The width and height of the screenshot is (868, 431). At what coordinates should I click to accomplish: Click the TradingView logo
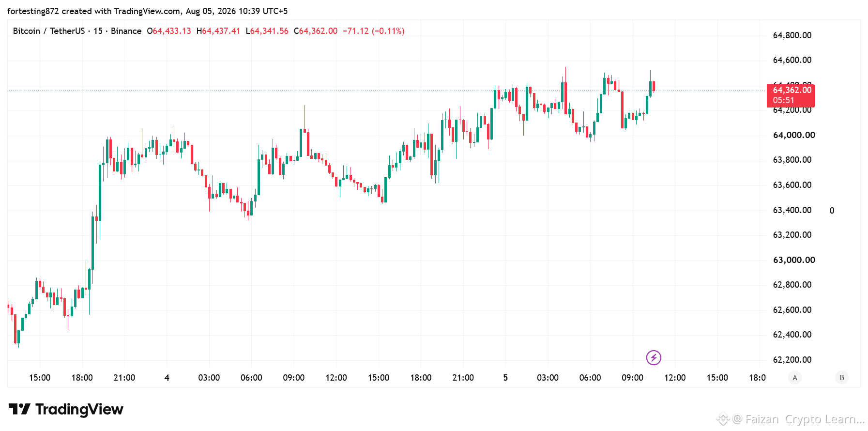click(x=66, y=410)
